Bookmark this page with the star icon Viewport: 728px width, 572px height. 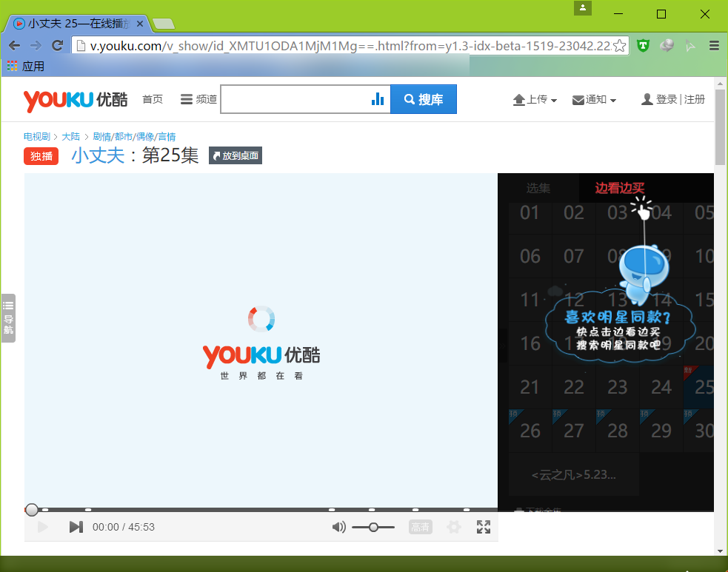tap(620, 46)
